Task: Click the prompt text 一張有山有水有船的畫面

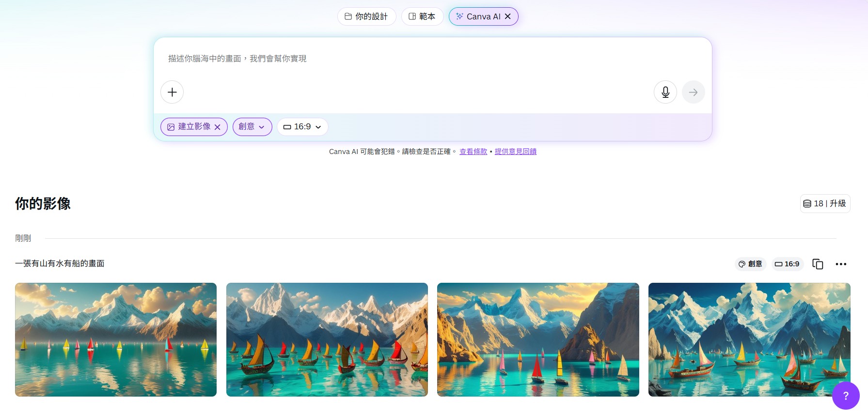Action: [60, 263]
